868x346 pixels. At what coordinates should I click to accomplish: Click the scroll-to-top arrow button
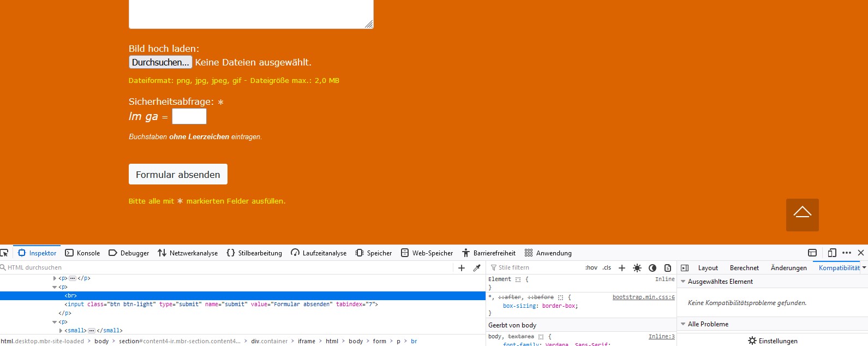tap(802, 215)
